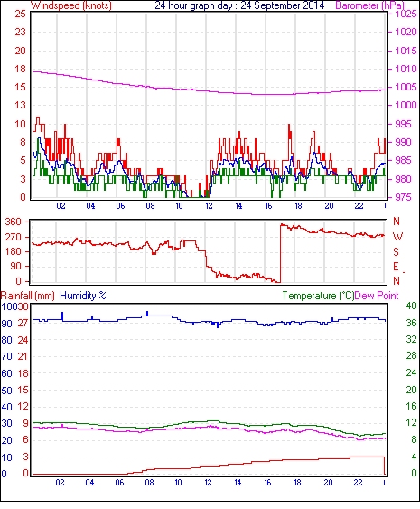
Task: Select the Humidity % legend label
Action: [x=83, y=296]
